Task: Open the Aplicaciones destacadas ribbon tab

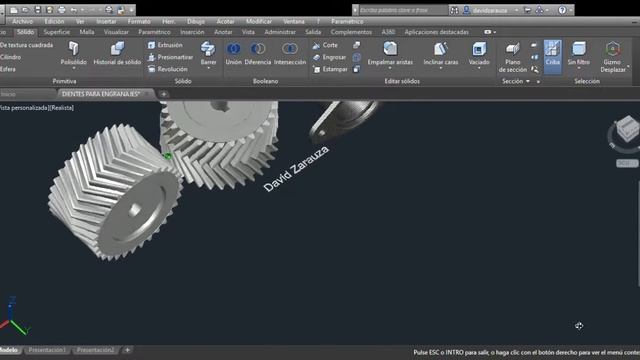Action: tap(436, 32)
